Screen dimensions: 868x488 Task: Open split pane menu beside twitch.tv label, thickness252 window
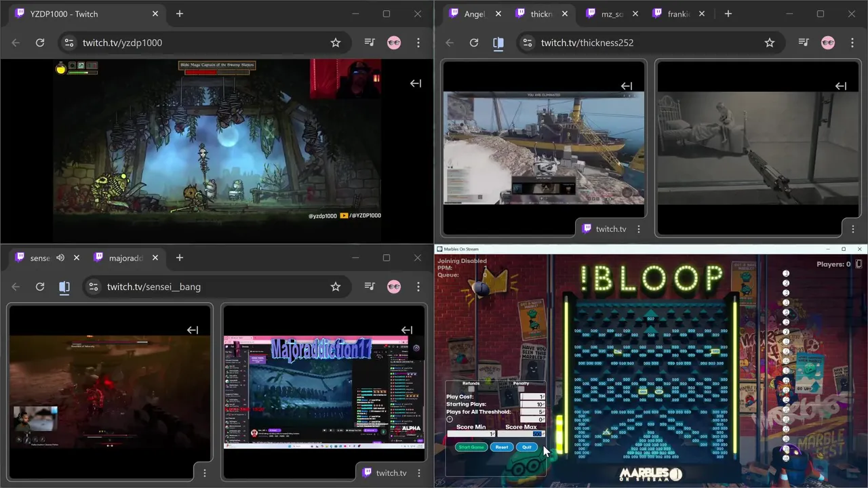pyautogui.click(x=639, y=229)
